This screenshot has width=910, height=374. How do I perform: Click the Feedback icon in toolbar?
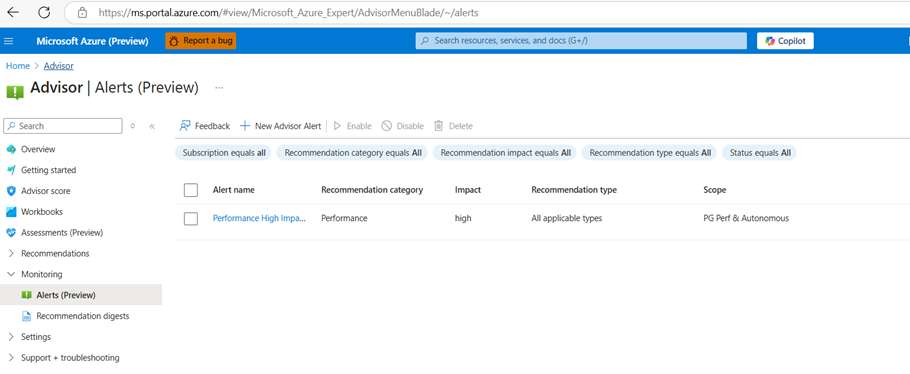tap(185, 126)
